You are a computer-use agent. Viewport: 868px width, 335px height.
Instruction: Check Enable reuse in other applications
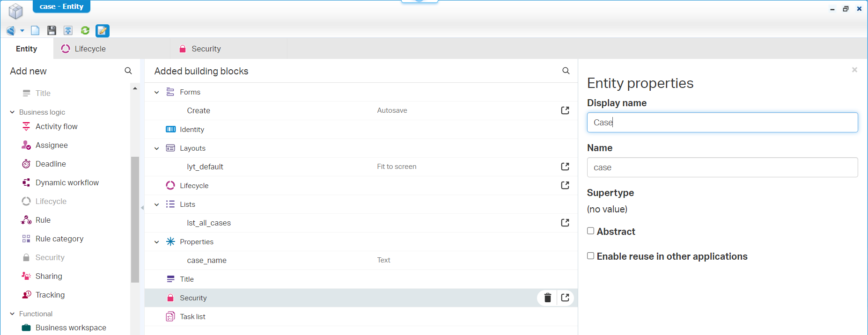pos(591,255)
